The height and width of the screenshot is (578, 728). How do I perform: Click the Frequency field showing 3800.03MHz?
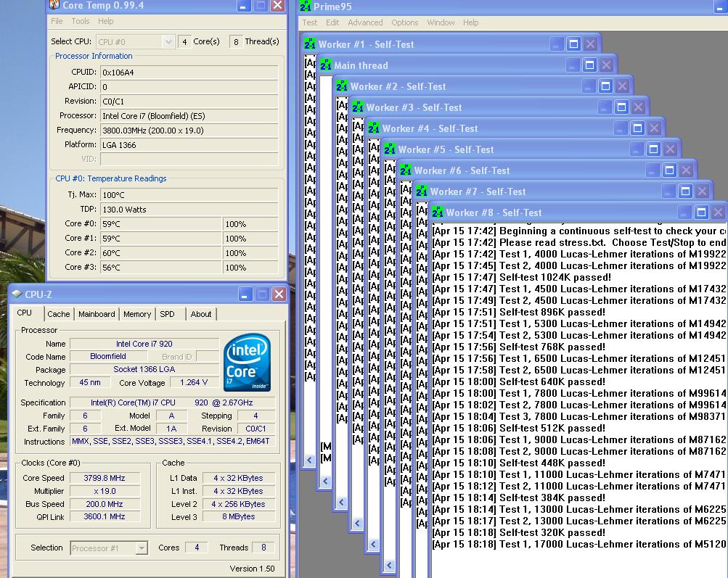pyautogui.click(x=189, y=131)
